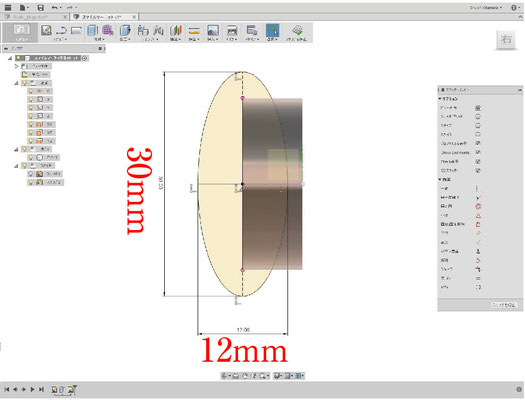Image resolution: width=525 pixels, height=400 pixels.
Task: Click the New Component assemble icon
Action: (x=143, y=30)
